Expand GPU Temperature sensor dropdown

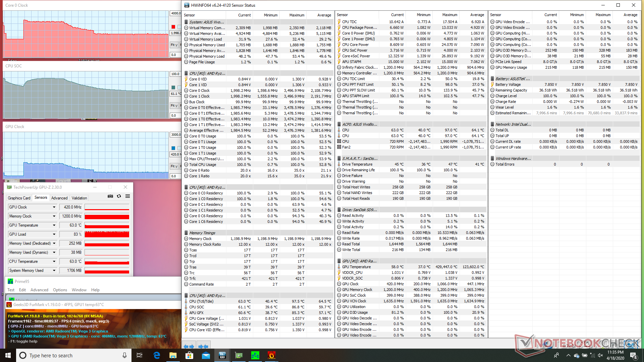(x=54, y=225)
